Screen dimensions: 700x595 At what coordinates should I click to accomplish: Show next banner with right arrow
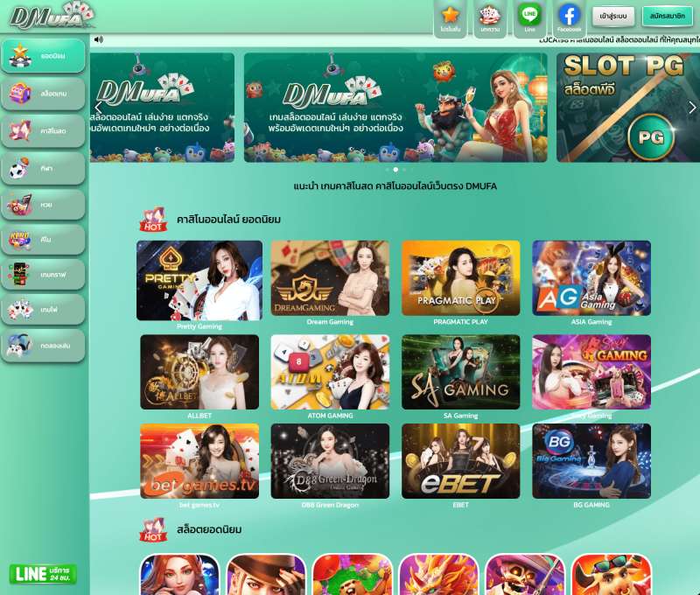coord(692,108)
